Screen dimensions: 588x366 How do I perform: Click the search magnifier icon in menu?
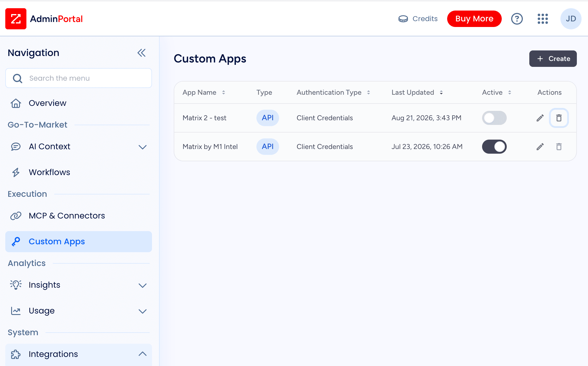coord(18,78)
